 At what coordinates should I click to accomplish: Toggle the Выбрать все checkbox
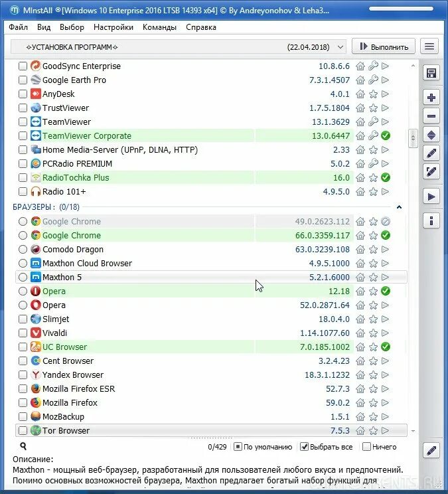304,446
